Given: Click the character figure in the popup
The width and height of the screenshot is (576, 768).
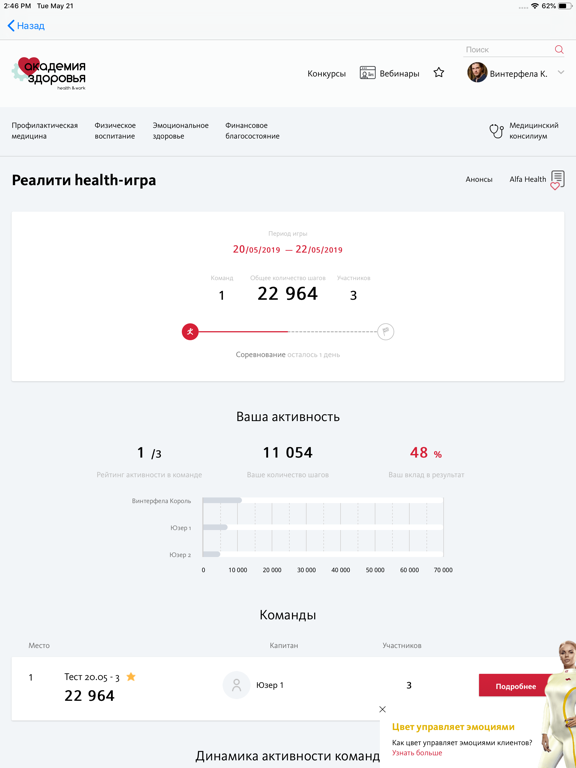Looking at the screenshot, I should pyautogui.click(x=558, y=703).
